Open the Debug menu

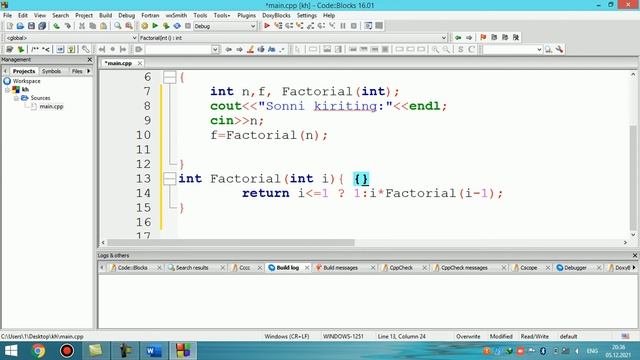[127, 16]
